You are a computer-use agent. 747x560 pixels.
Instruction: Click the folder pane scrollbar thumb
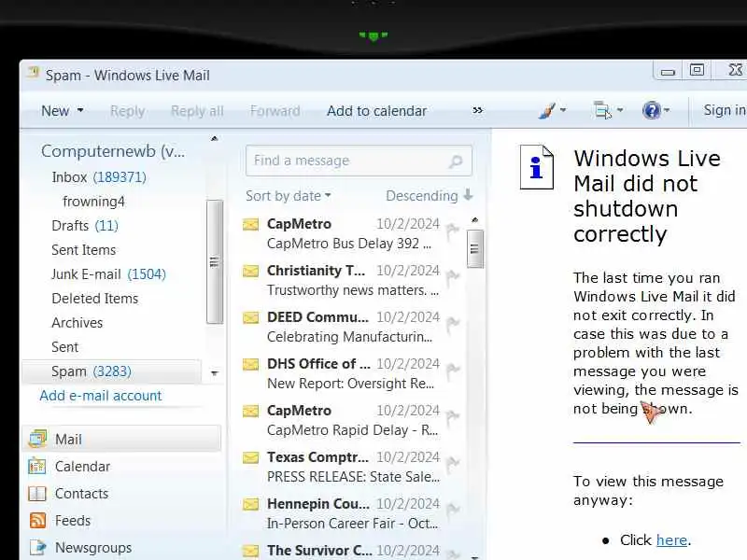tap(215, 261)
